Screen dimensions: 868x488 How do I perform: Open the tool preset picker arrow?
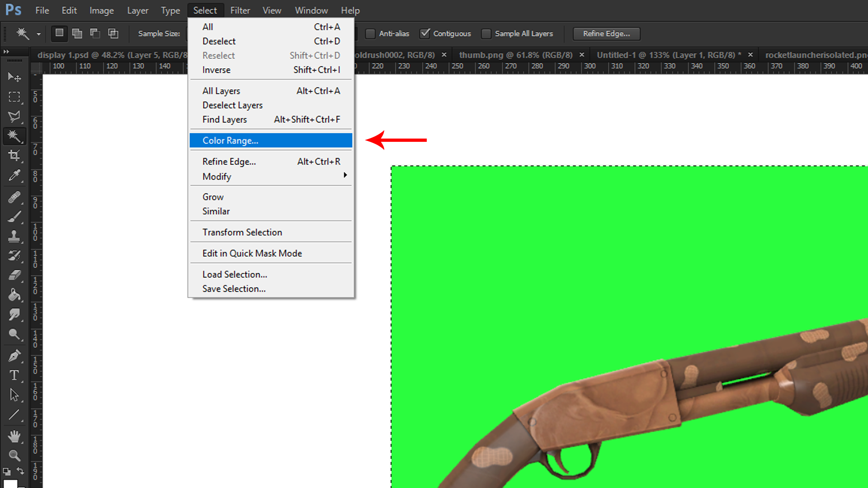click(38, 34)
